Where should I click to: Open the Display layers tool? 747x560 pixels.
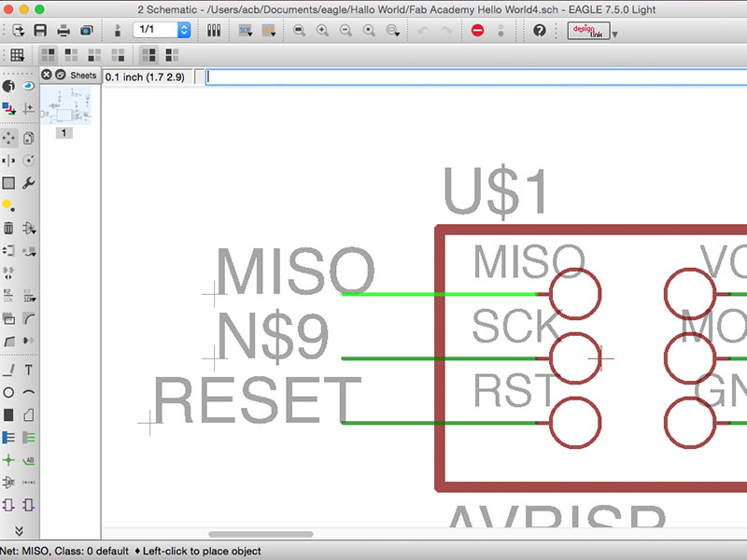click(x=8, y=108)
